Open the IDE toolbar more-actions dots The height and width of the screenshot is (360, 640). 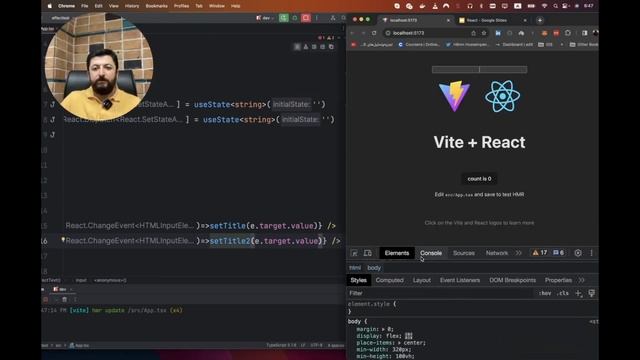317,18
